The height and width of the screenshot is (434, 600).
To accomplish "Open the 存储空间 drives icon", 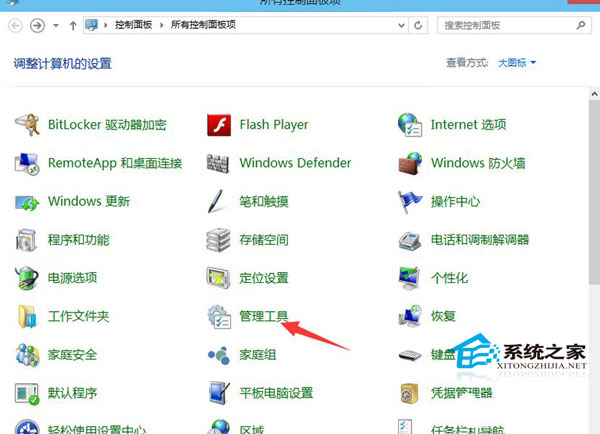I will [219, 240].
